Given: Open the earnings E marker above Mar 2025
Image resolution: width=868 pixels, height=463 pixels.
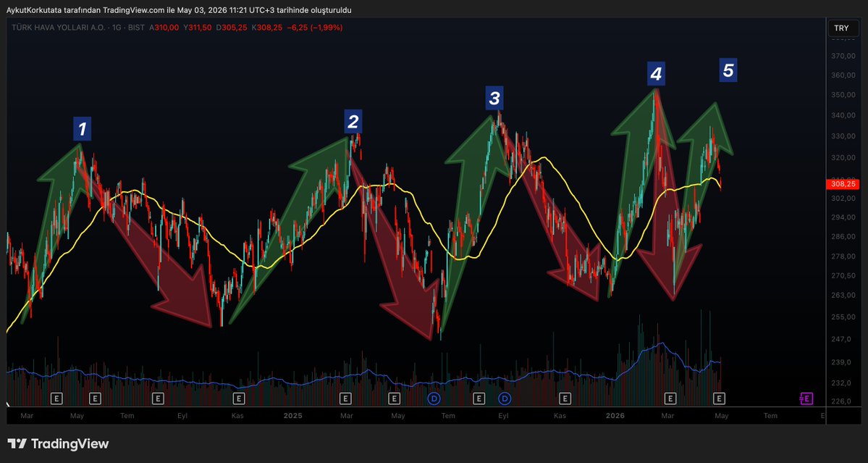Looking at the screenshot, I should point(345,399).
